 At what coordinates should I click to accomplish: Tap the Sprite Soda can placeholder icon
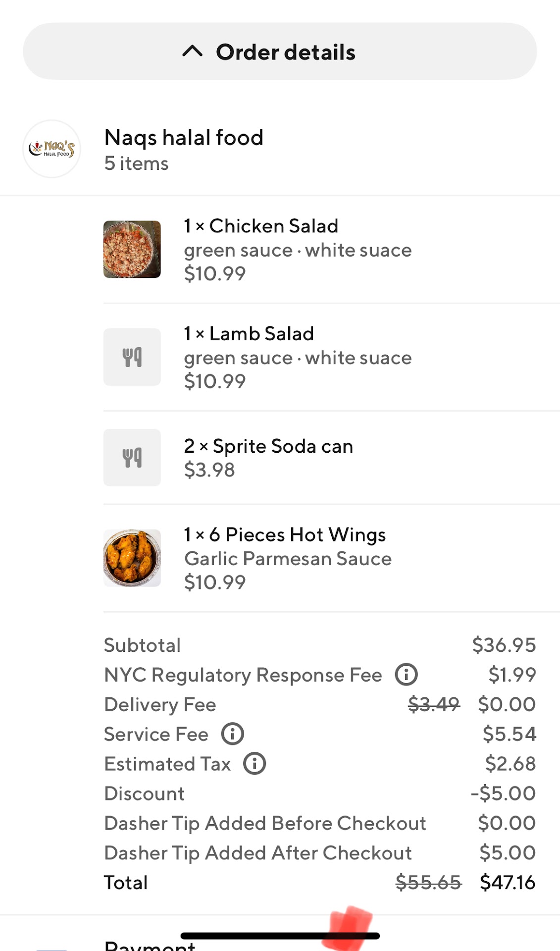132,457
